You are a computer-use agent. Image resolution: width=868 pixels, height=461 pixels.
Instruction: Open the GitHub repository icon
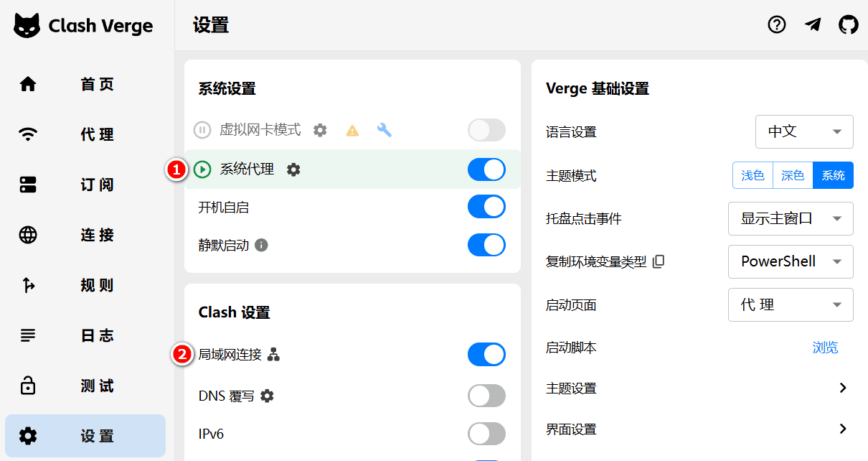pyautogui.click(x=848, y=24)
